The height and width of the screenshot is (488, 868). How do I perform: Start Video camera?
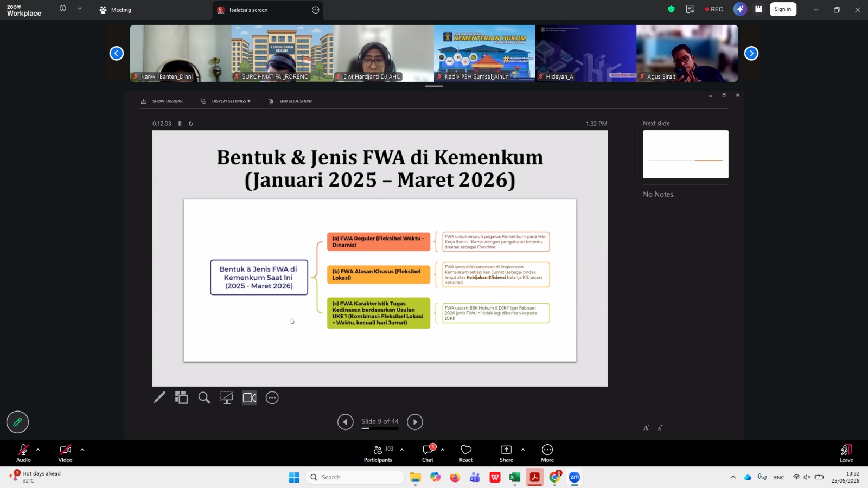(x=65, y=453)
